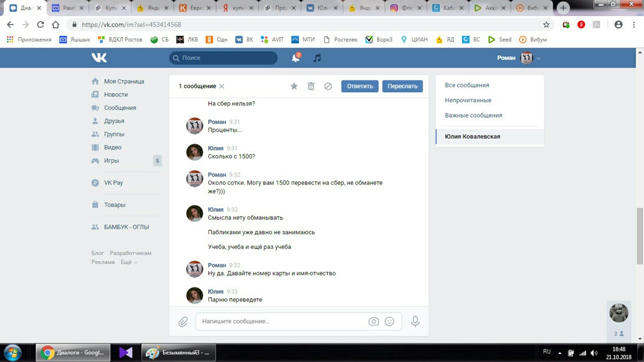The image size is (644, 362).
Task: Delete selected message with trash icon
Action: click(311, 86)
